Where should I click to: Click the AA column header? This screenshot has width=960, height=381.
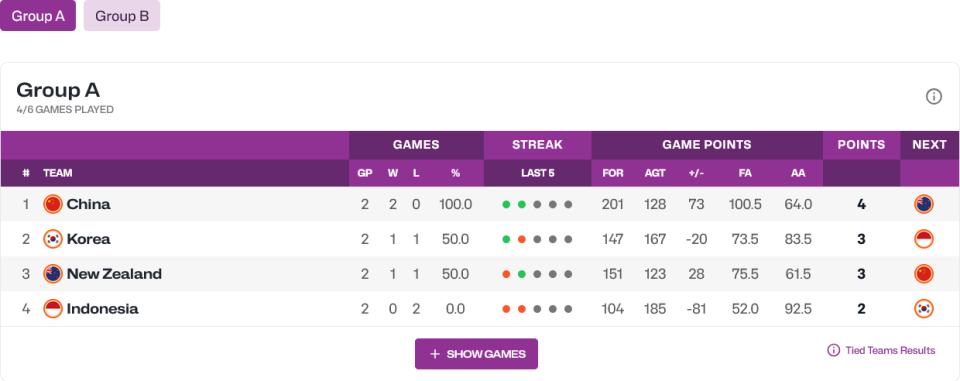pos(798,173)
